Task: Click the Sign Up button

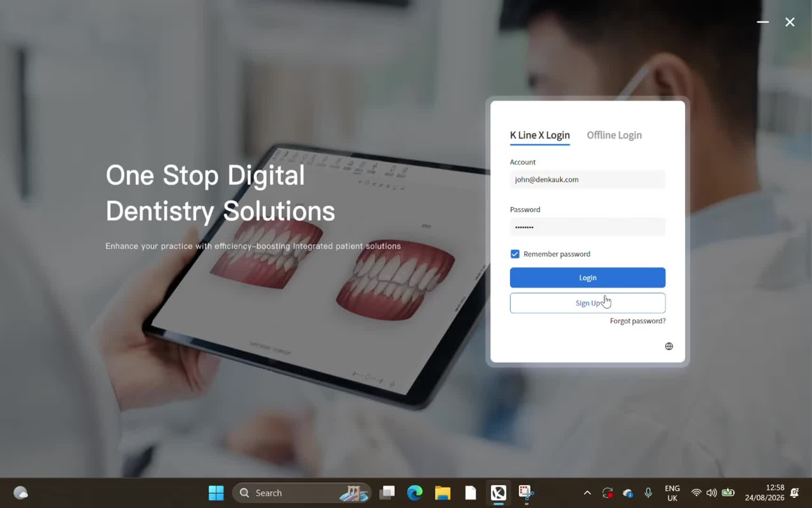Action: click(588, 303)
